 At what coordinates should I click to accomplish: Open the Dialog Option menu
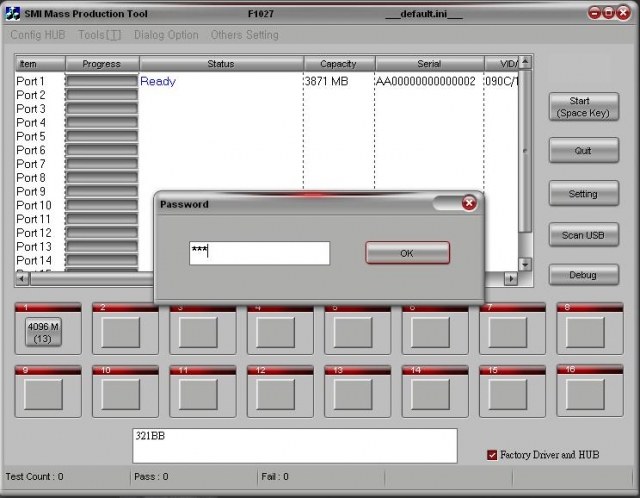pyautogui.click(x=166, y=35)
